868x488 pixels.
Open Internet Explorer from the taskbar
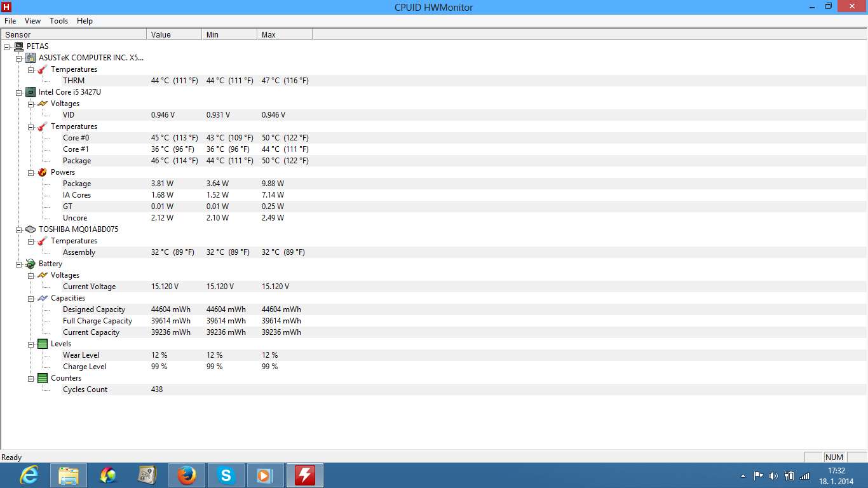click(29, 475)
